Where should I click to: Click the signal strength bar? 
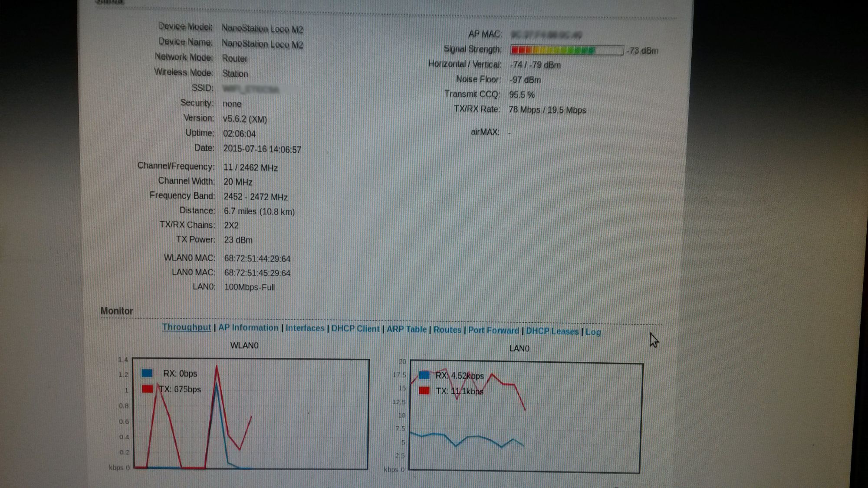pyautogui.click(x=566, y=50)
